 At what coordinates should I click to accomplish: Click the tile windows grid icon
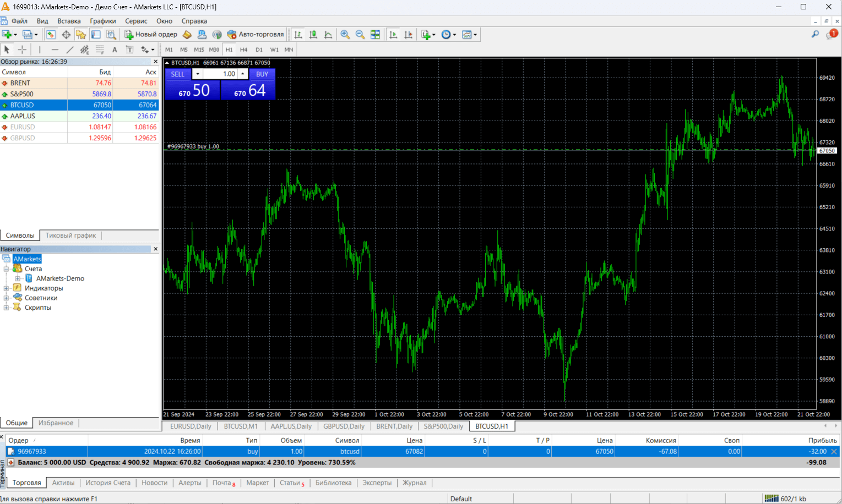pos(375,35)
